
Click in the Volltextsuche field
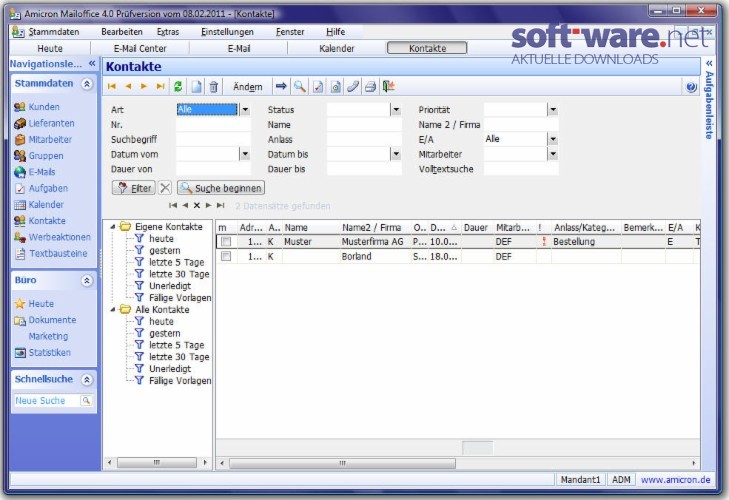521,169
